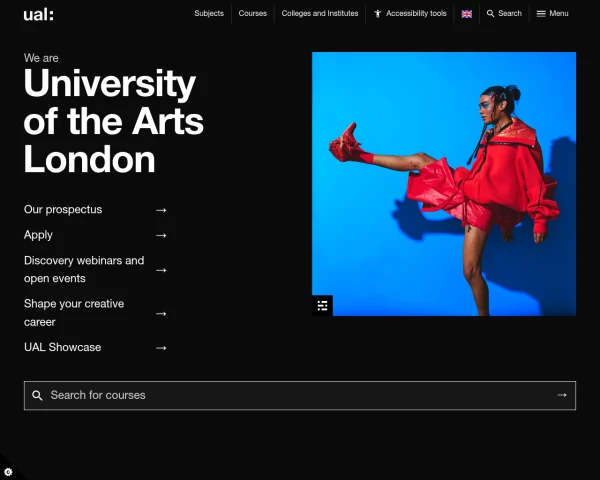This screenshot has width=600, height=480.
Task: Open the Courses menu
Action: point(253,13)
